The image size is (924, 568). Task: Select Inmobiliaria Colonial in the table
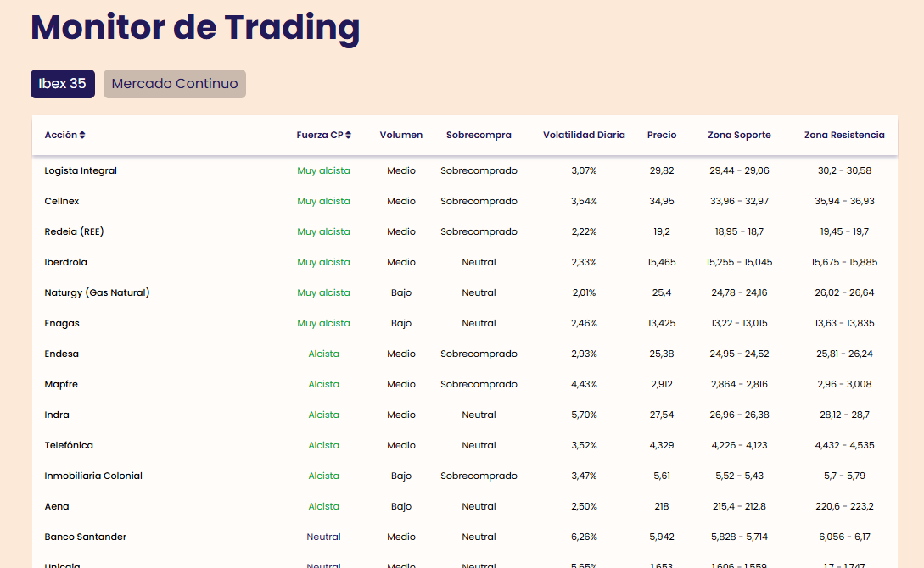click(x=93, y=476)
